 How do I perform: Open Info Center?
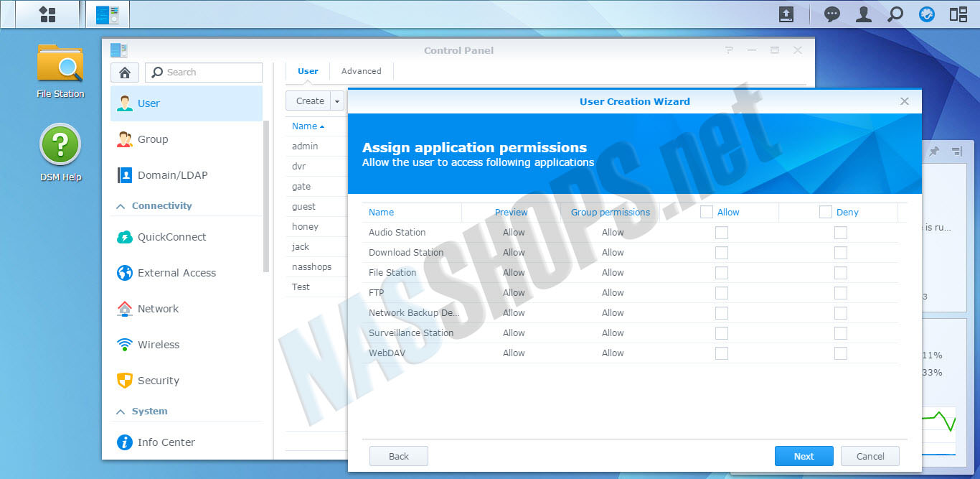point(187,442)
